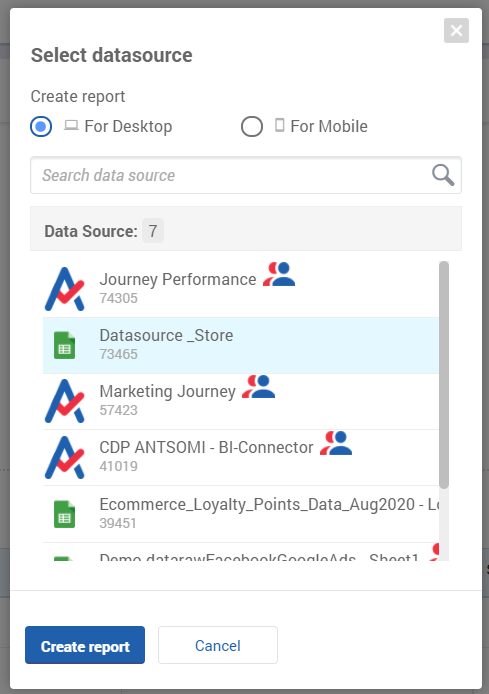This screenshot has height=694, width=489.
Task: Click the shared users icon on Marketing Journey
Action: point(258,386)
